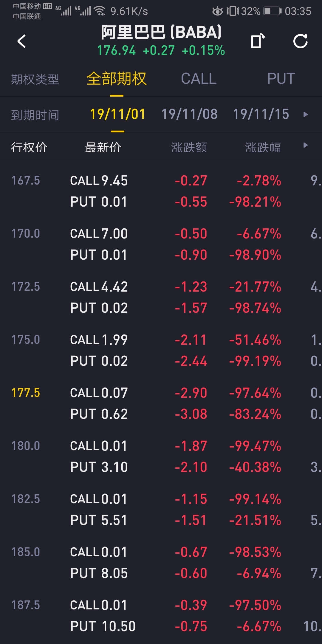Tap the back arrow icon
The image size is (322, 644).
[x=22, y=41]
